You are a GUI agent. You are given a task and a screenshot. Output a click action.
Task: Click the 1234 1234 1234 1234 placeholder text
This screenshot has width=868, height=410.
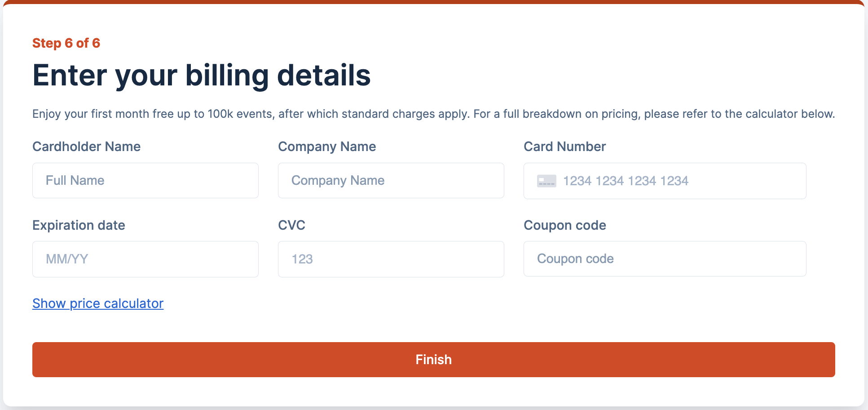click(x=626, y=181)
